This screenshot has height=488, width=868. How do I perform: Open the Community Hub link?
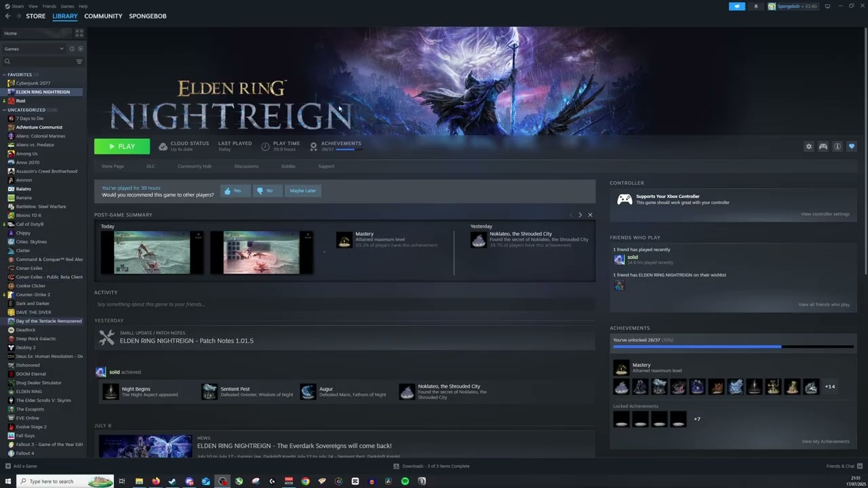click(x=195, y=166)
